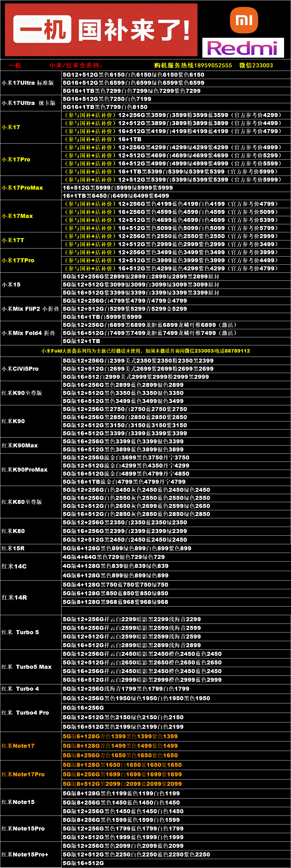Screen dimensions: 291x868
Task: Select the 小米17Ultra 标准版 model cell
Action: 31,83
